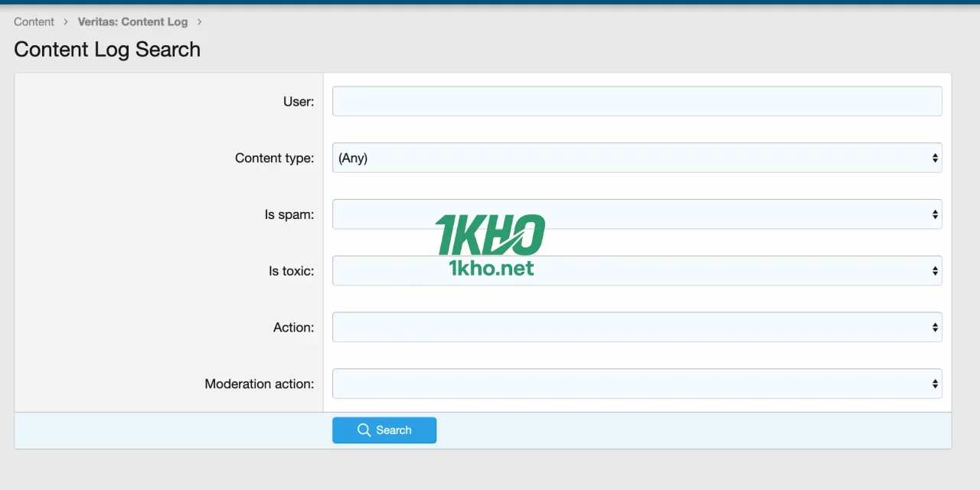Click the Content type: label
The image size is (980, 490).
tap(274, 158)
